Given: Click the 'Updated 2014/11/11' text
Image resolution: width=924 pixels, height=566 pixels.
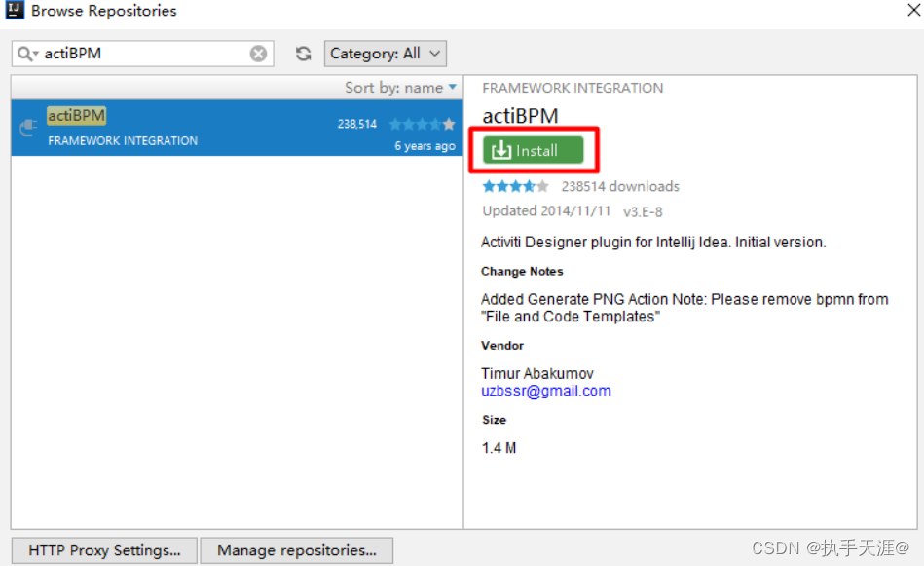Looking at the screenshot, I should tap(546, 211).
